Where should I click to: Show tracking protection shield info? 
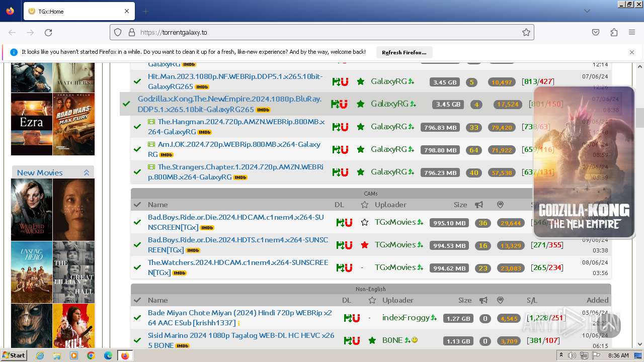pyautogui.click(x=118, y=32)
